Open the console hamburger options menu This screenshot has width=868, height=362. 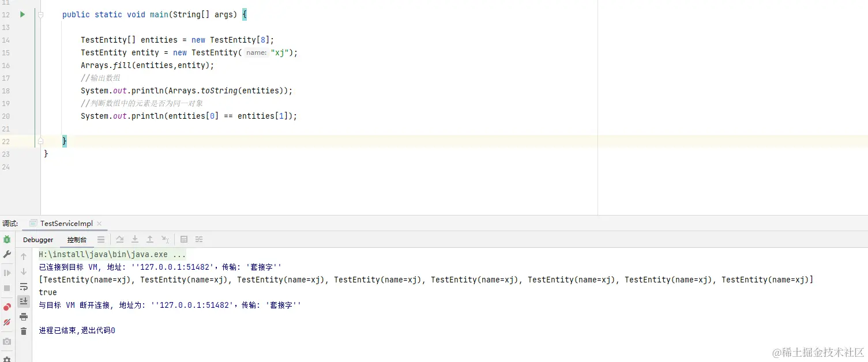coord(102,239)
